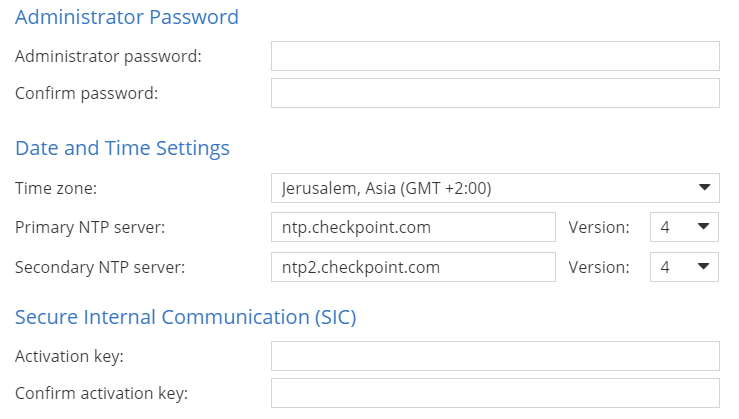Click the Administrator Password section heading
This screenshot has height=419, width=739.
127,17
